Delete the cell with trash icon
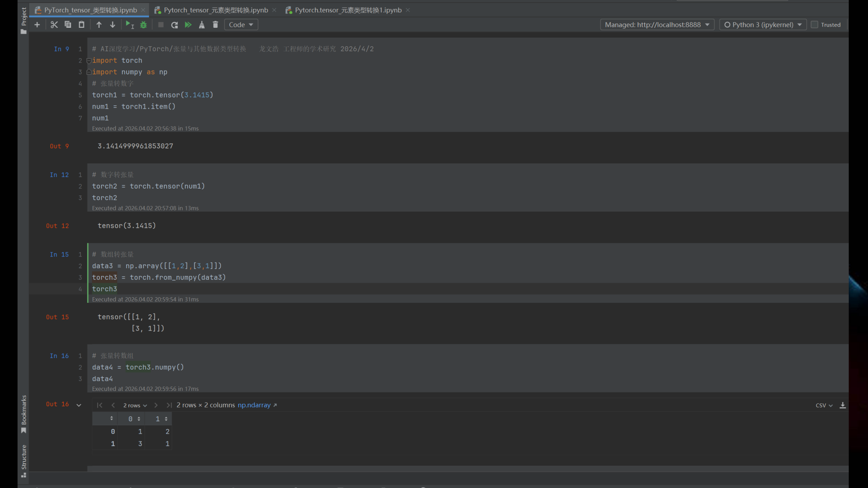The height and width of the screenshot is (488, 868). [x=215, y=25]
